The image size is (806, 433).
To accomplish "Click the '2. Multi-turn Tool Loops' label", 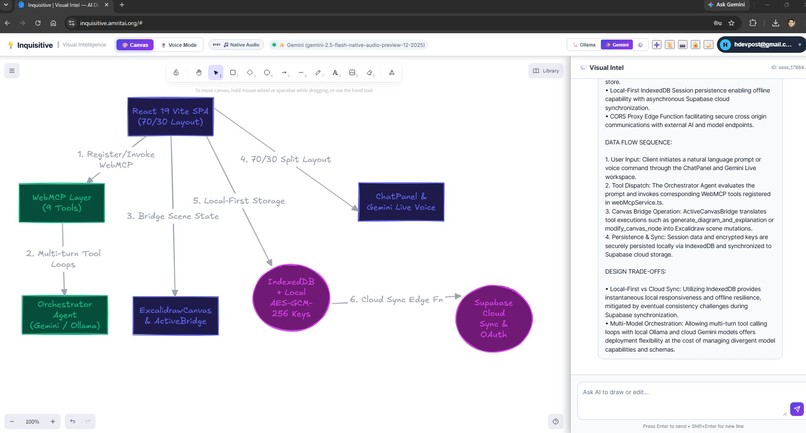I will pyautogui.click(x=63, y=259).
